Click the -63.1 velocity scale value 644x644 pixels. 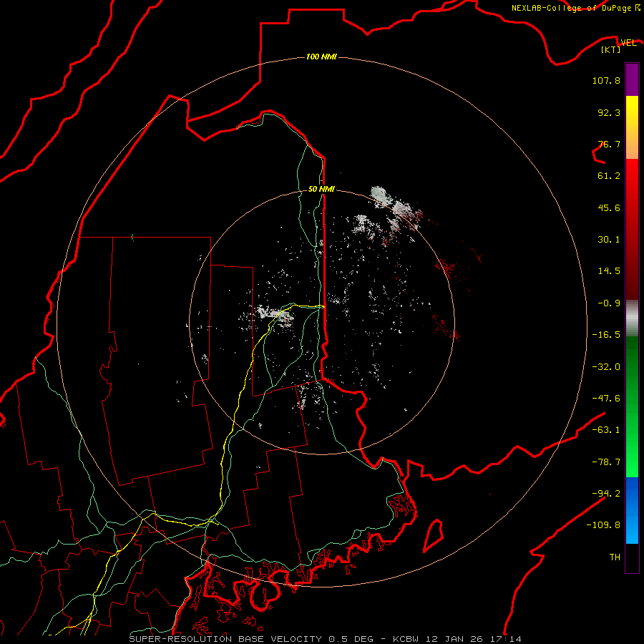[606, 430]
